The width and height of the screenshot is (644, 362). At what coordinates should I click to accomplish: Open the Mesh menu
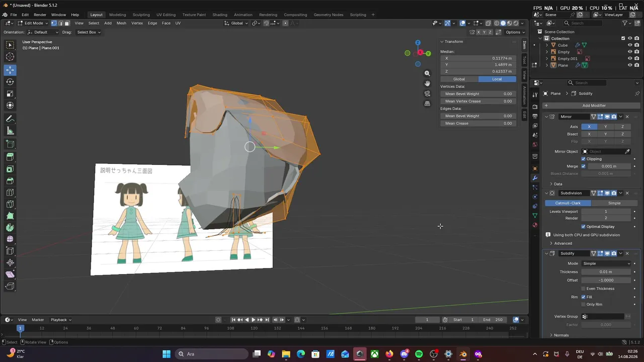(x=121, y=23)
